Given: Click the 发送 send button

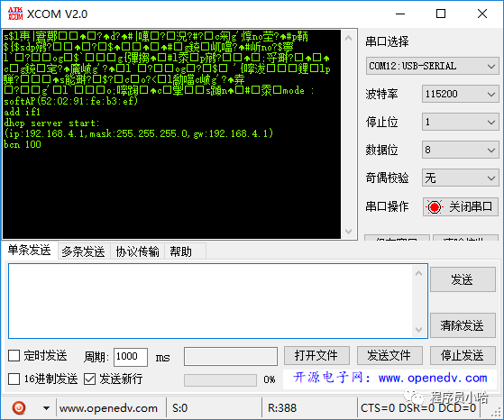Looking at the screenshot, I should [463, 279].
